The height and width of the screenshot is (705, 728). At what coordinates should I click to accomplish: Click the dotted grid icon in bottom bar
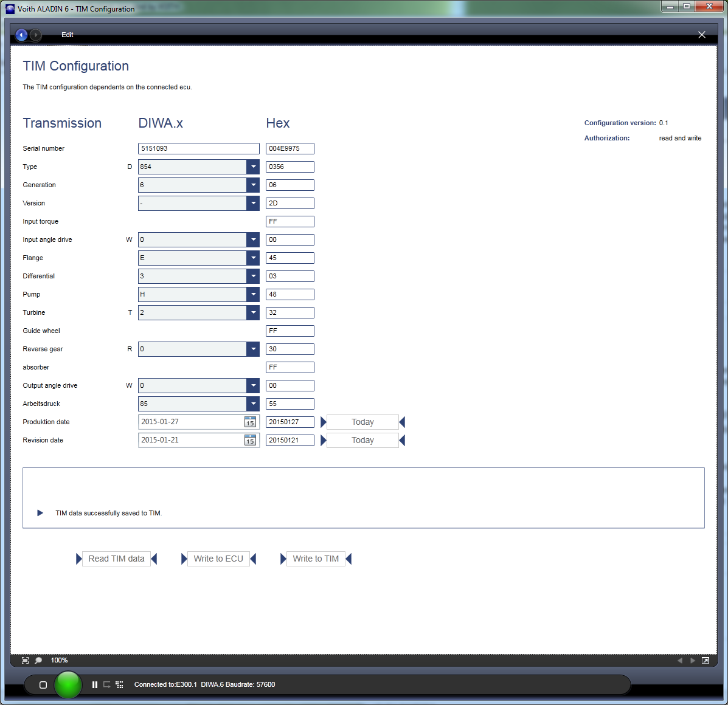point(119,684)
